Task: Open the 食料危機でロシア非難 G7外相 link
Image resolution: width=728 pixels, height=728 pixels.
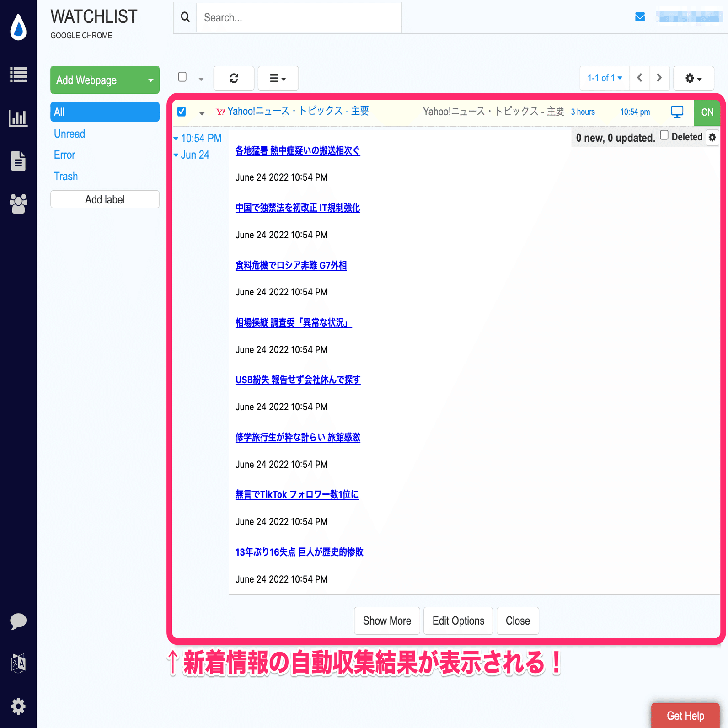Action: pyautogui.click(x=291, y=265)
